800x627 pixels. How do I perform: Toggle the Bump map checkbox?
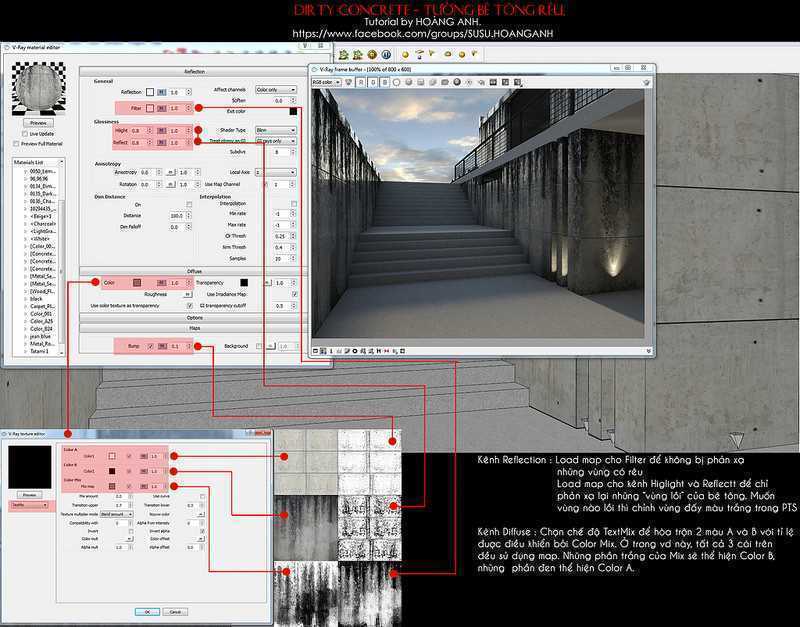(151, 346)
